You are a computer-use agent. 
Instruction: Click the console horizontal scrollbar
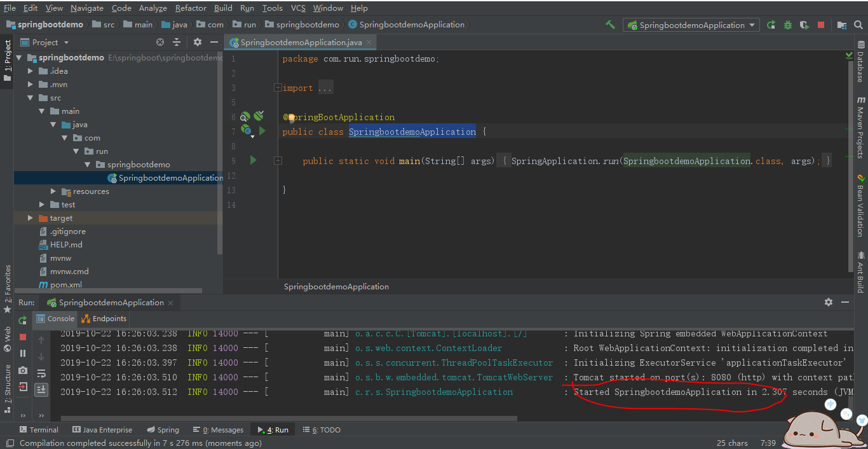pyautogui.click(x=289, y=418)
